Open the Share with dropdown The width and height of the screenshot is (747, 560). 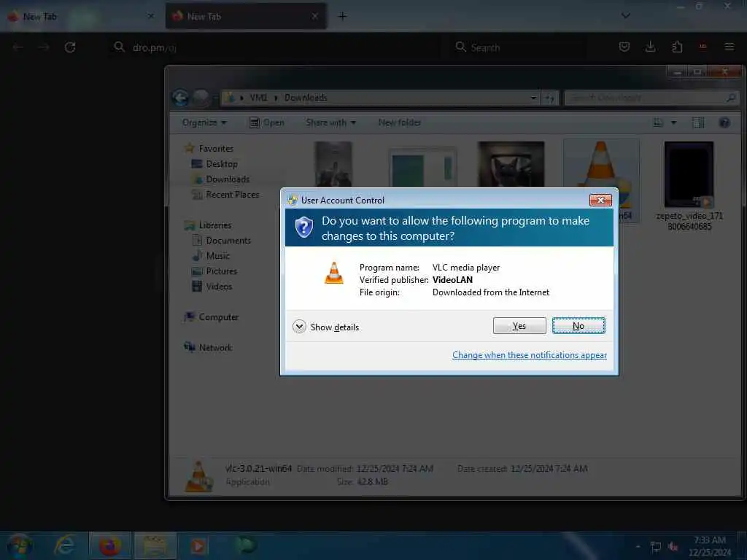[x=330, y=122]
